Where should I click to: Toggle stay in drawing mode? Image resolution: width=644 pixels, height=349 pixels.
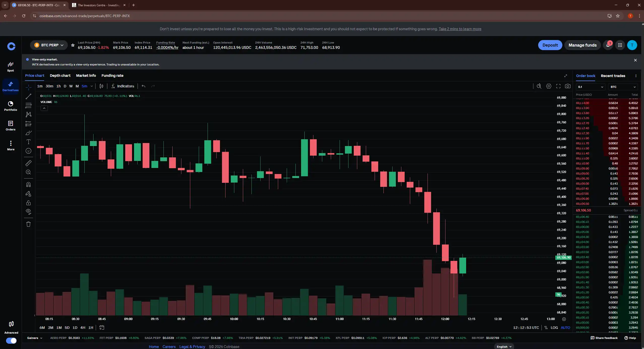click(x=28, y=194)
